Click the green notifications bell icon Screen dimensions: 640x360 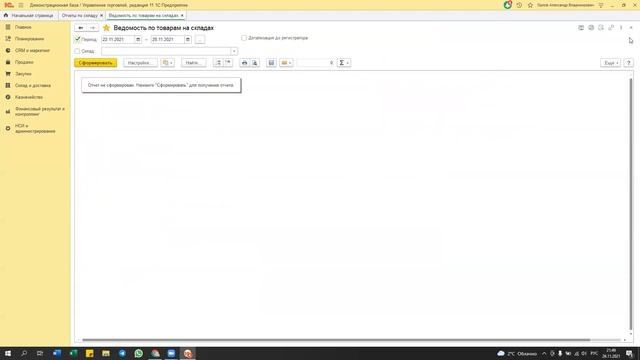(x=507, y=5)
